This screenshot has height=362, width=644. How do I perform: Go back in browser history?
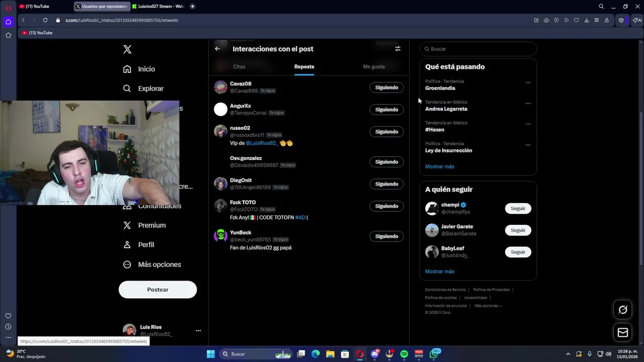pos(23,20)
